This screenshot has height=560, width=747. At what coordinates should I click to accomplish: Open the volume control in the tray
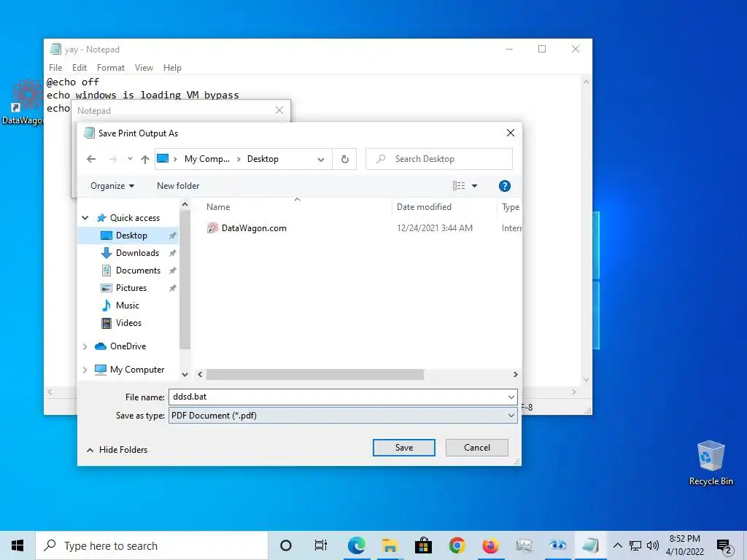click(653, 545)
